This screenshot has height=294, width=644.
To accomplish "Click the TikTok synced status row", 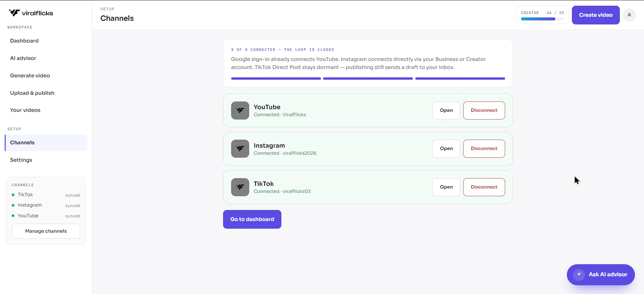I will [x=46, y=195].
